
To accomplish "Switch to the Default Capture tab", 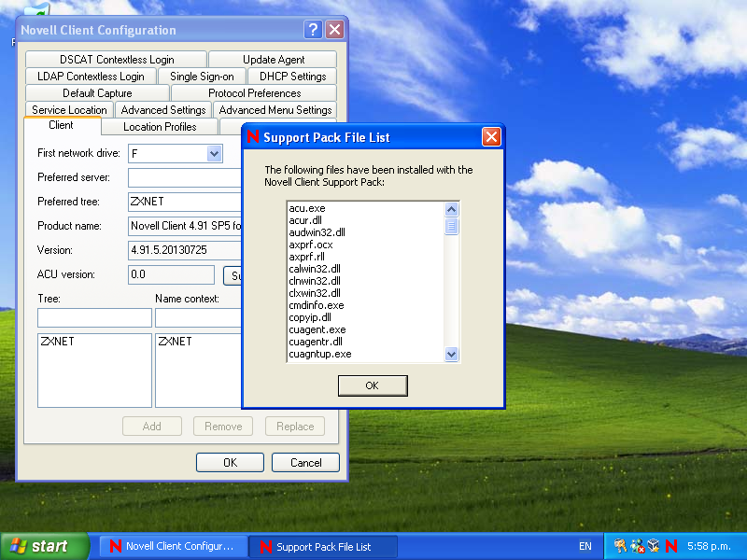I will point(97,92).
